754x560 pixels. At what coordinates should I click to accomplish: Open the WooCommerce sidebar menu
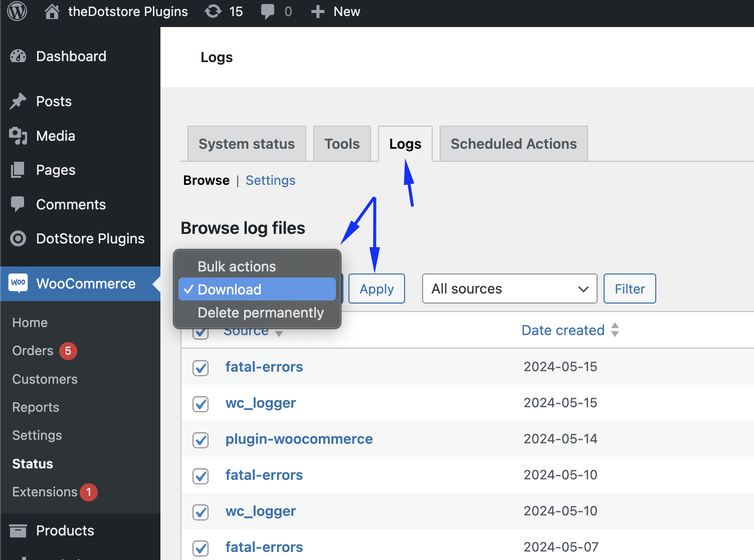(80, 284)
